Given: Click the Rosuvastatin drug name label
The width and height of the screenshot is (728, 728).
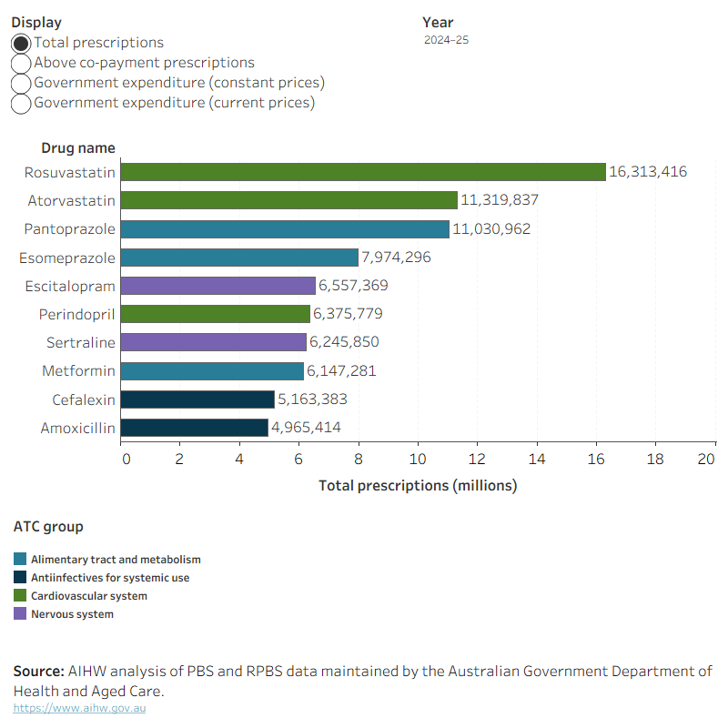Looking at the screenshot, I should pyautogui.click(x=70, y=172).
